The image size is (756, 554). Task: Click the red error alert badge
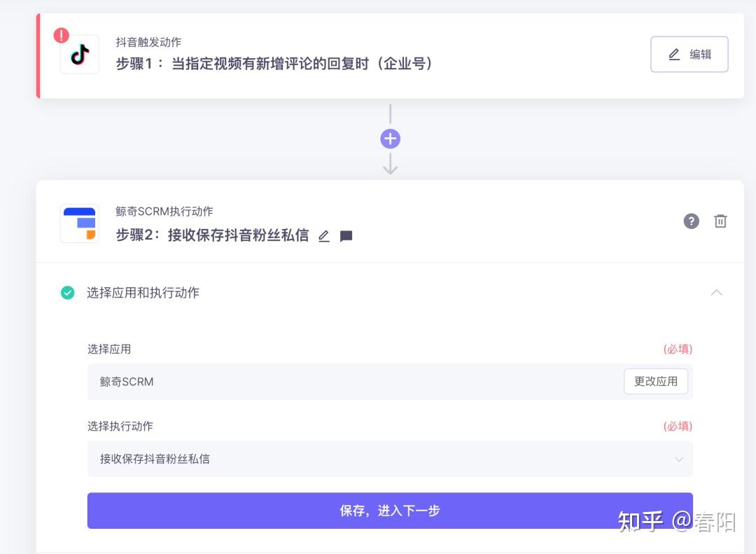click(x=61, y=35)
